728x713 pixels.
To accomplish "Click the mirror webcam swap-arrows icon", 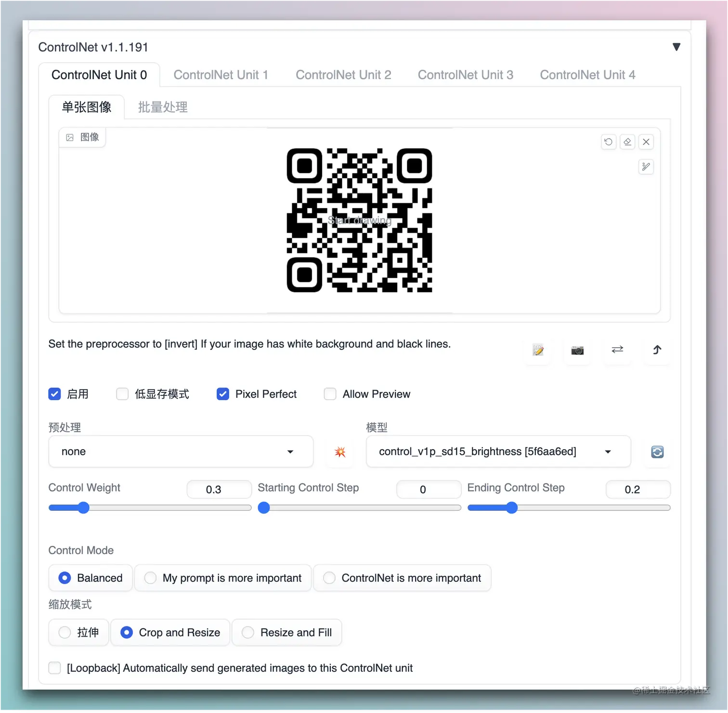I will 617,350.
